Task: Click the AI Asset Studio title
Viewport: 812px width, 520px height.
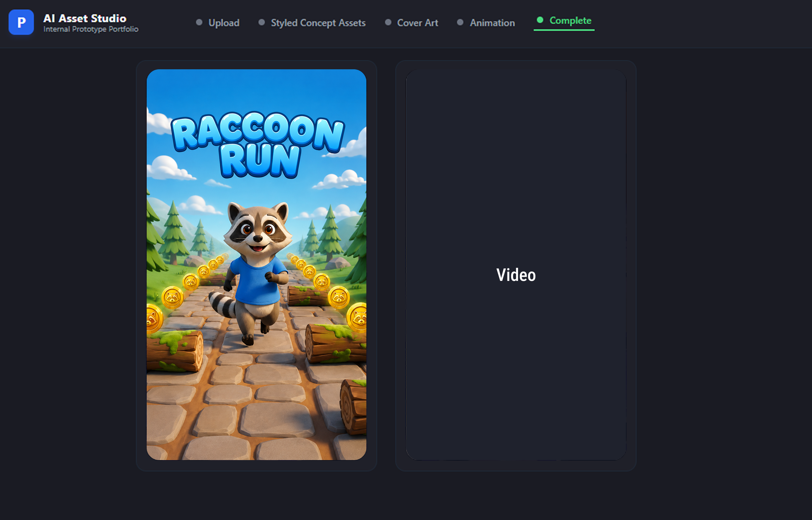Action: coord(85,18)
